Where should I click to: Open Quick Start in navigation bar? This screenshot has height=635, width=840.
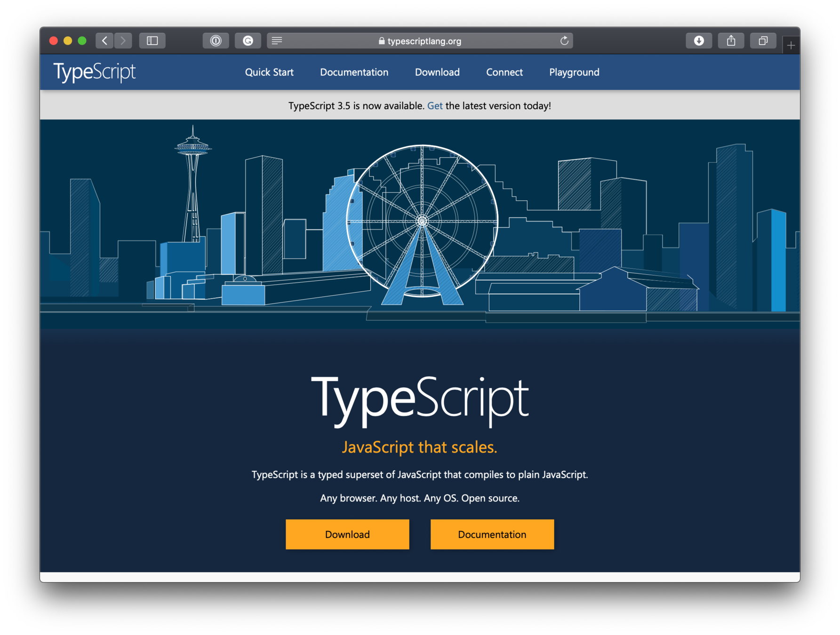coord(269,72)
